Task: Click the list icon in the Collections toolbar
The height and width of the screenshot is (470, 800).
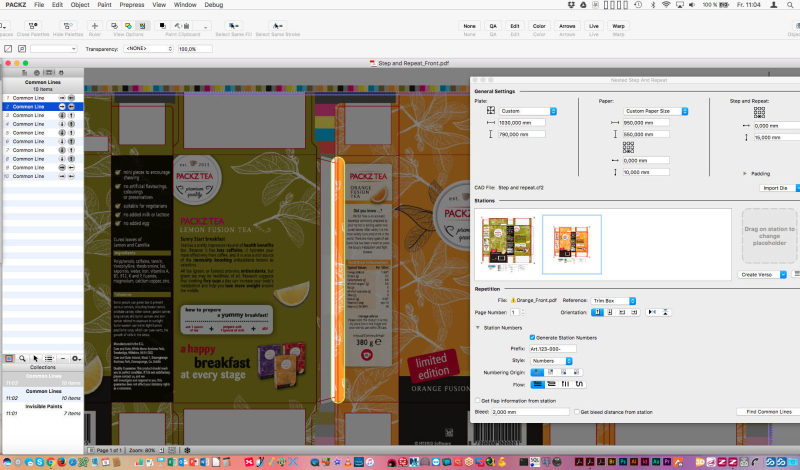Action: [49, 359]
